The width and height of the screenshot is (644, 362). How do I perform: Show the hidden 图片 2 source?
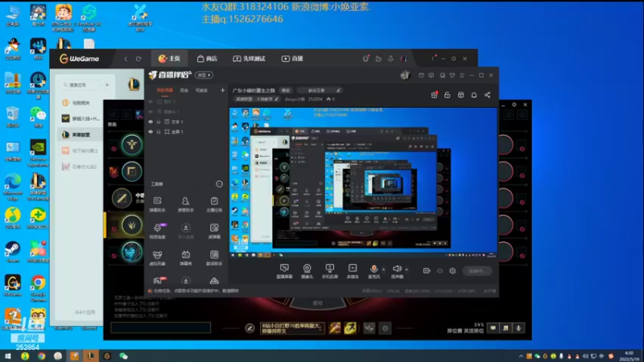tap(151, 102)
